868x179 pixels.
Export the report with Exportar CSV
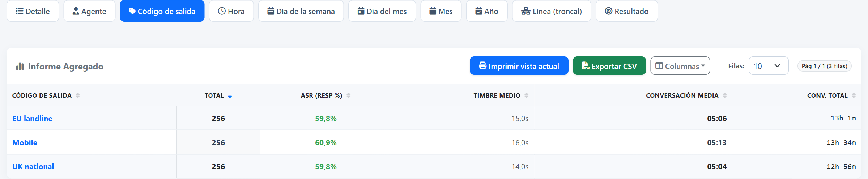[x=609, y=66]
